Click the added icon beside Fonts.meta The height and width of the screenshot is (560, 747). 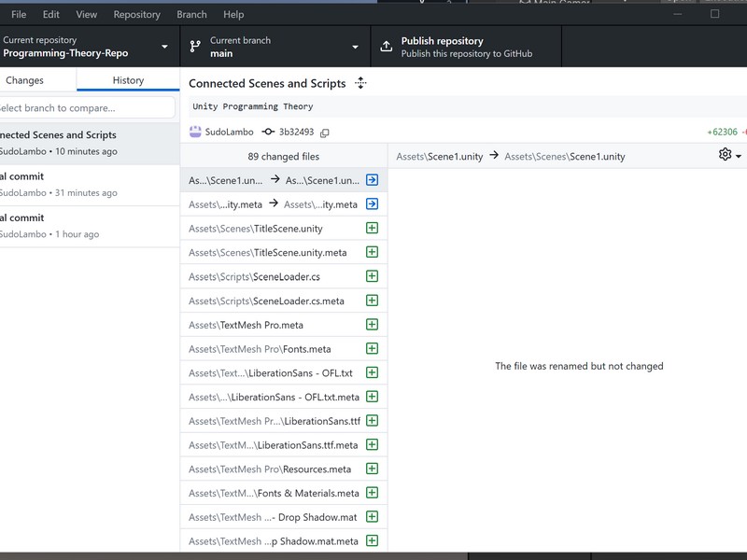[372, 349]
